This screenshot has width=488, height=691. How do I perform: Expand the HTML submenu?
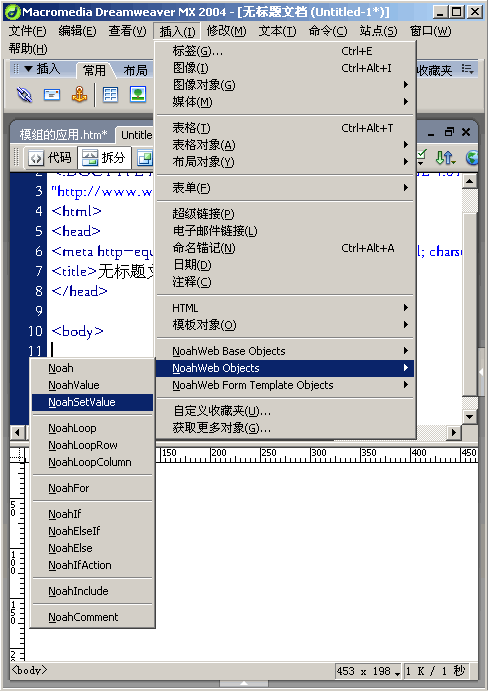tap(285, 308)
